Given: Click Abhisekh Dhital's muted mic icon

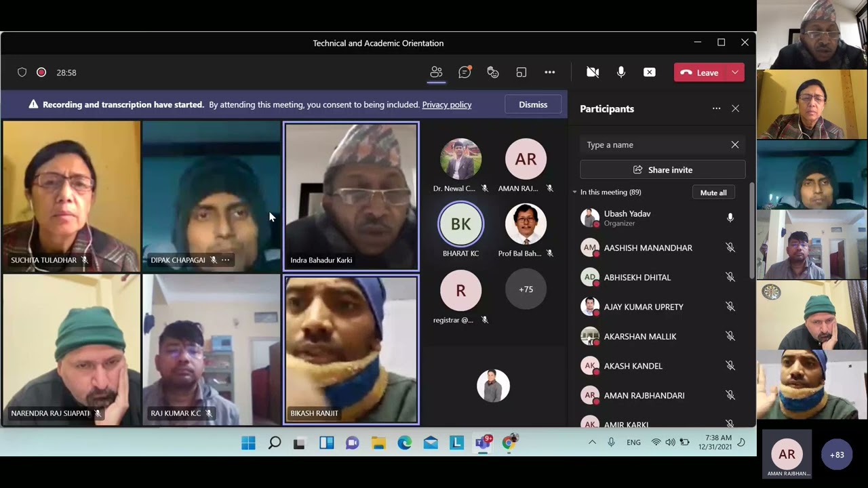Looking at the screenshot, I should click(730, 277).
